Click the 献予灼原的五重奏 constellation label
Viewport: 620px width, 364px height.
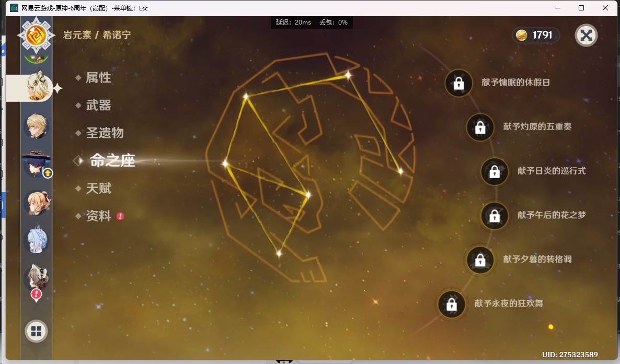[x=537, y=126]
